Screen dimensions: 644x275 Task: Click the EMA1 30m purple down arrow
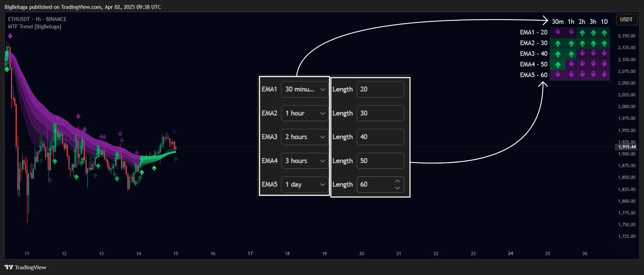pos(558,32)
